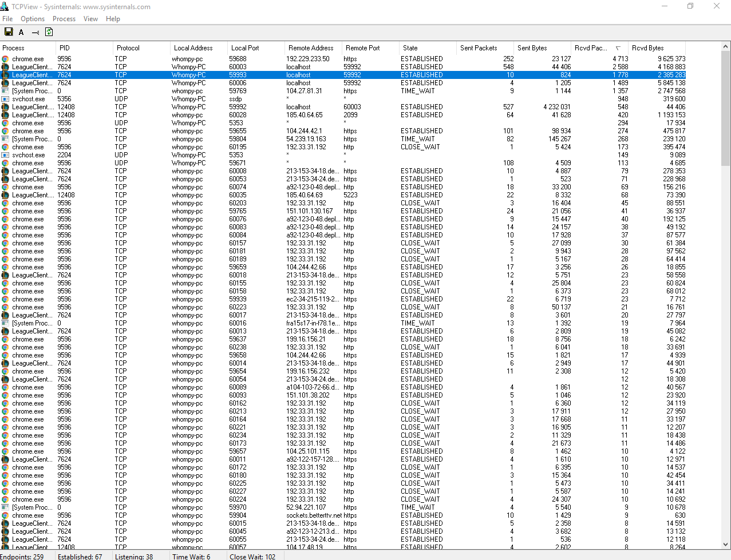Image resolution: width=731 pixels, height=560 pixels.
Task: Reverse sort on Rcvd Packets column header
Action: coord(600,48)
